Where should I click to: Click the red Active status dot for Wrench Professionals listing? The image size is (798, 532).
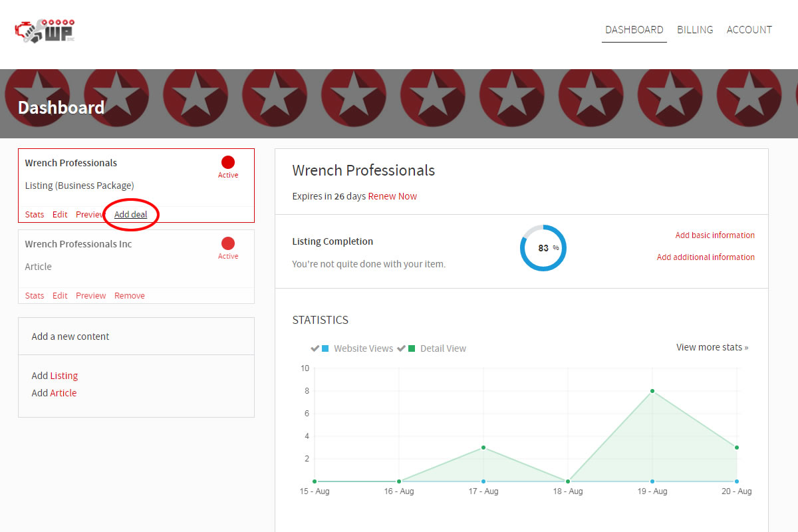coord(228,162)
